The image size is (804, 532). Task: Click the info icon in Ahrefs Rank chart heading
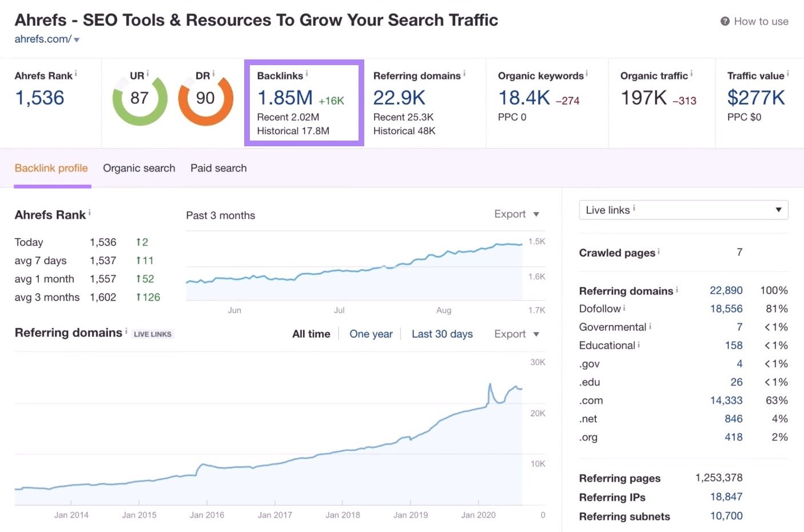pos(90,213)
